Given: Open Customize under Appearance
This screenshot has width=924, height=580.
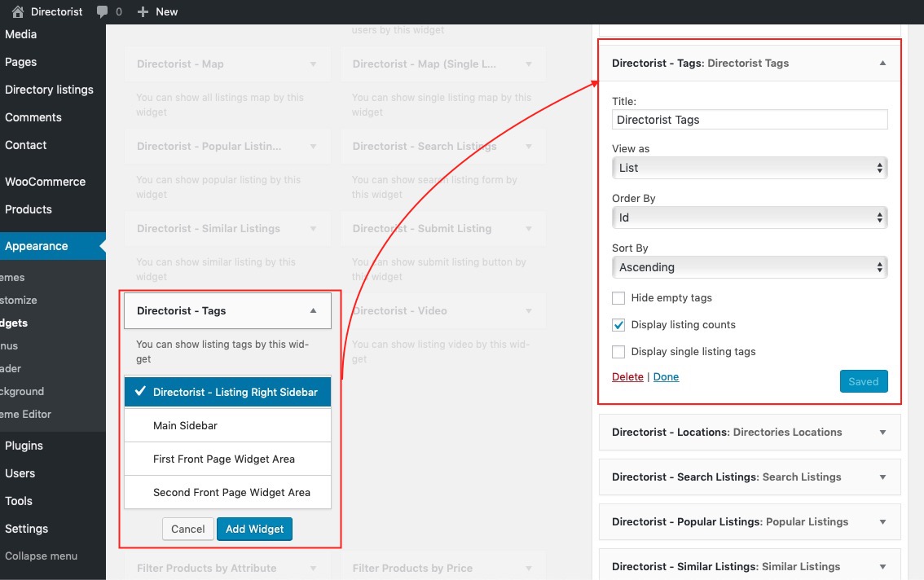Looking at the screenshot, I should [18, 300].
